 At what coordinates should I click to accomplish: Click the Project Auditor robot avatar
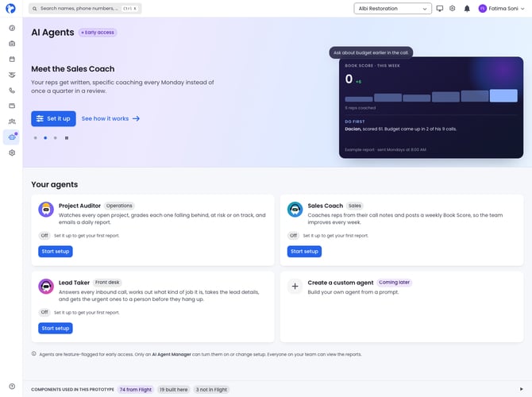[46, 210]
